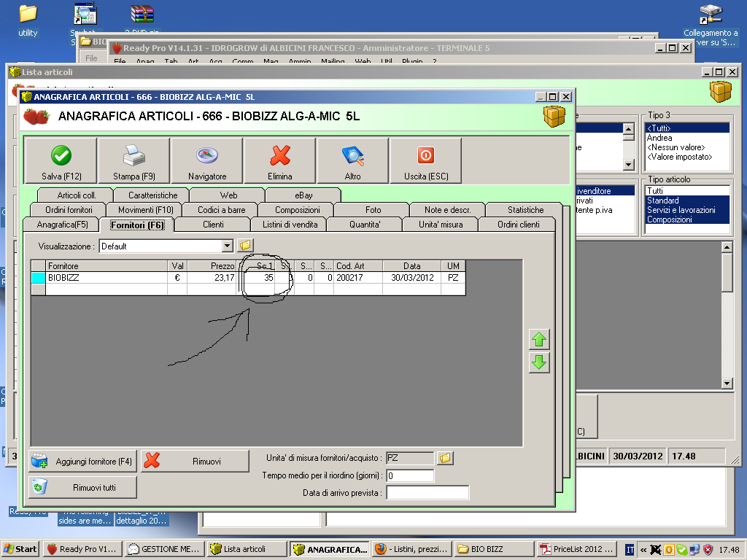
Task: Select the BIOBIZZ supplier cell
Action: 107,277
